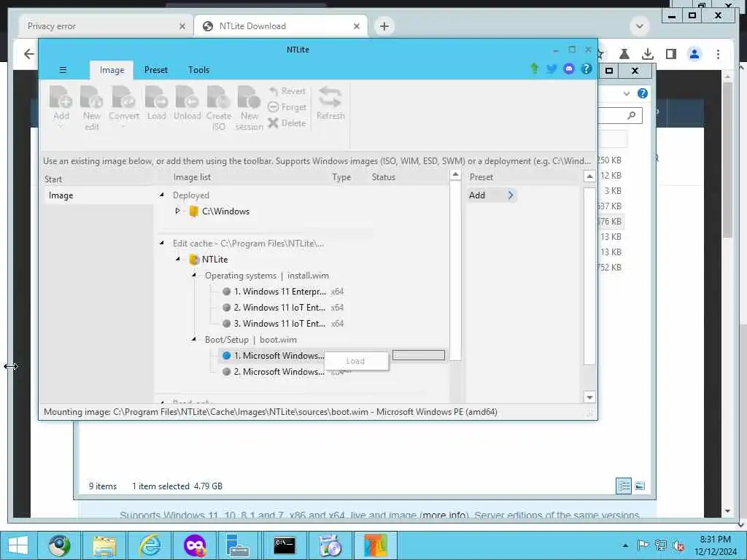Open the NTLite help question mark icon

586,69
